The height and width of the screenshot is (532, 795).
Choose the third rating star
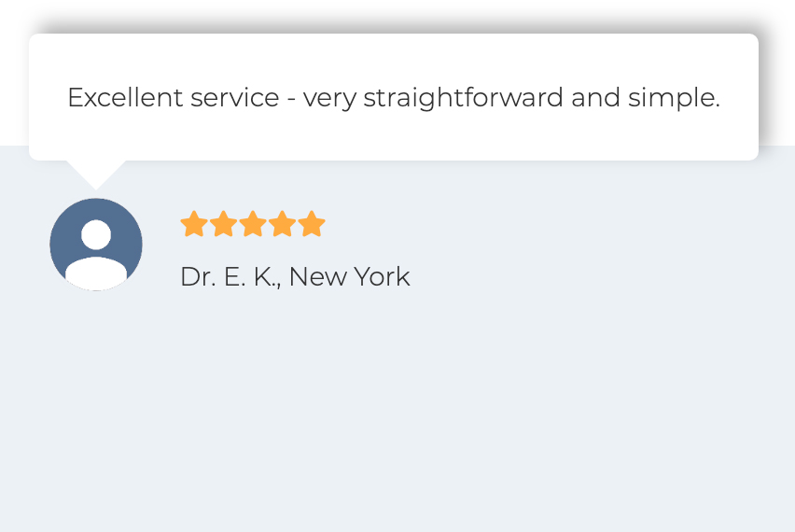pyautogui.click(x=253, y=224)
